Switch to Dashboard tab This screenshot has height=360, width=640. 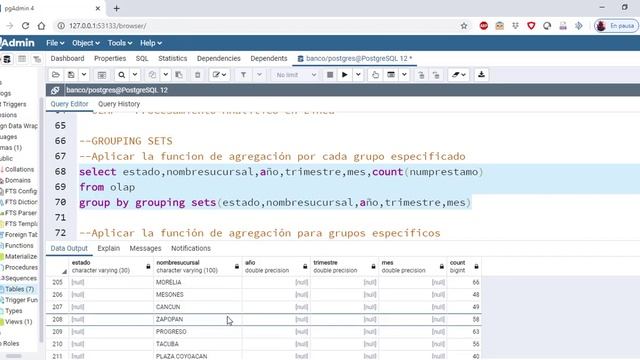click(x=67, y=58)
